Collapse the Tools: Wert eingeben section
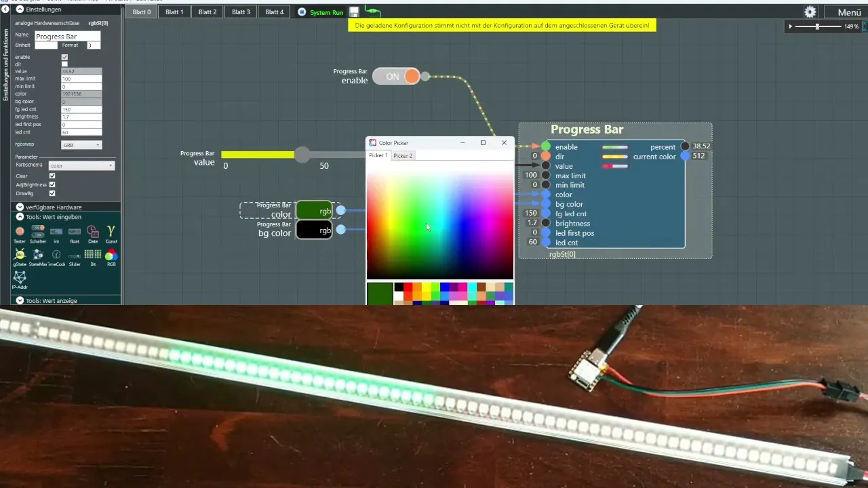868x488 pixels. pyautogui.click(x=20, y=217)
